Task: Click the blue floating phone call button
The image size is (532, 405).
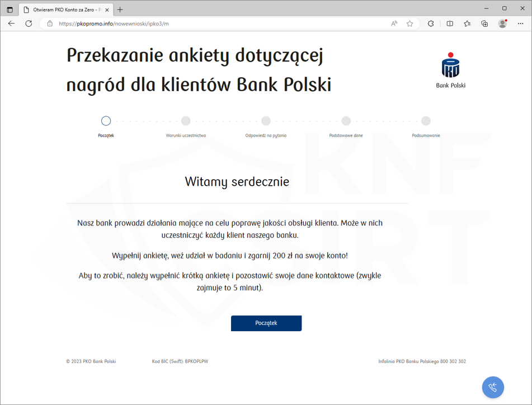Action: [x=493, y=387]
